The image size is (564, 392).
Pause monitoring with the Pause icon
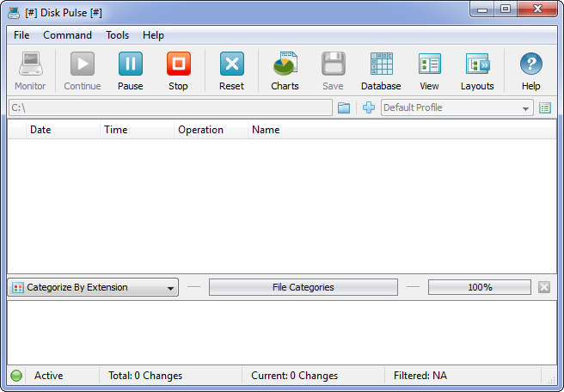pyautogui.click(x=131, y=64)
